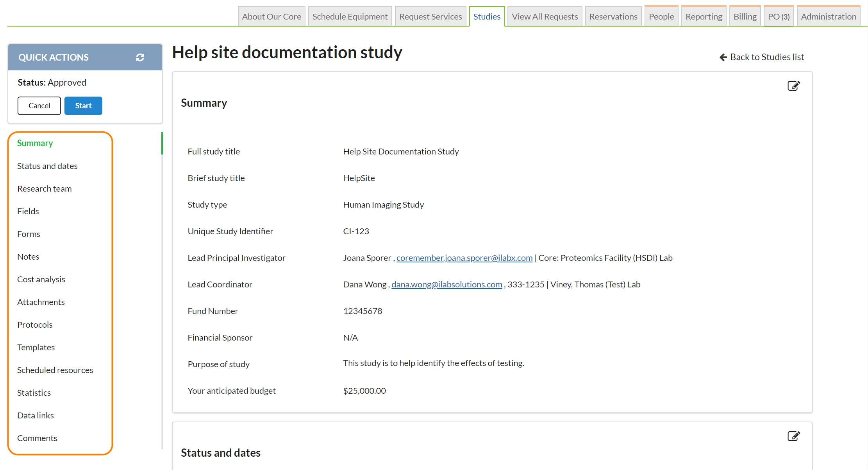Switch to the Billing tab

pos(745,17)
